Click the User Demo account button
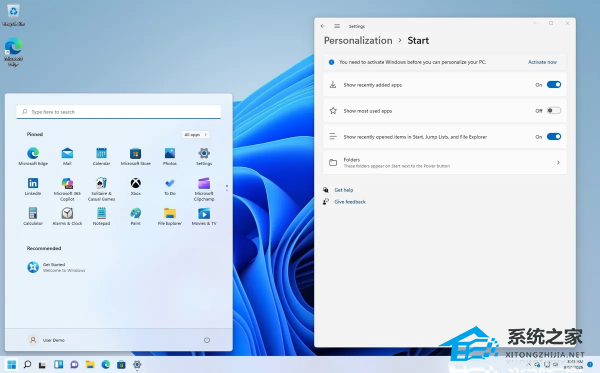600x373 pixels. (x=47, y=340)
